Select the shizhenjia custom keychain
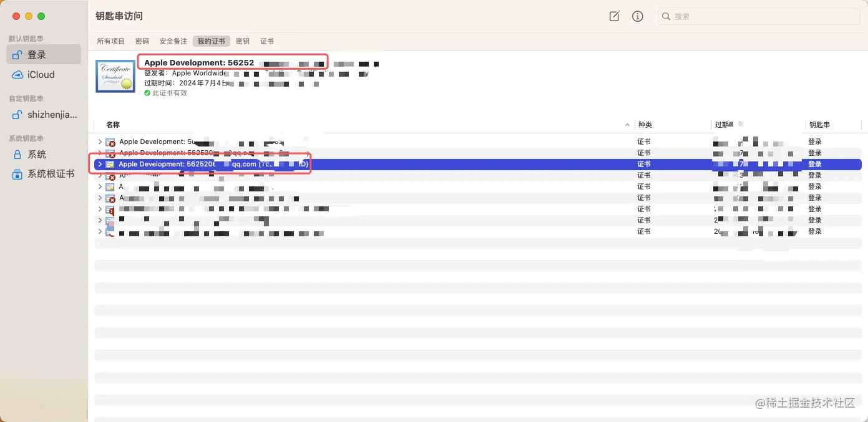The height and width of the screenshot is (422, 868). [44, 115]
